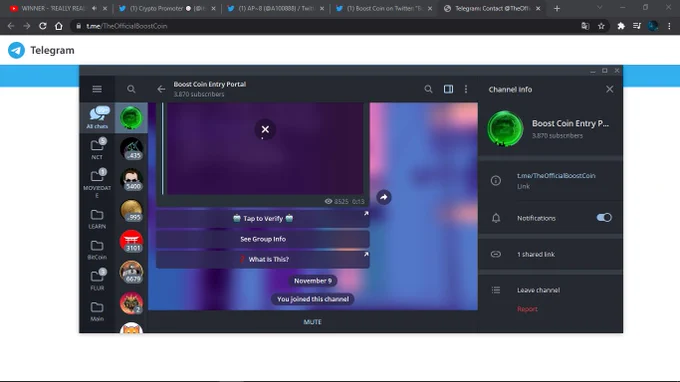The width and height of the screenshot is (680, 382).
Task: Click See Group Info button
Action: pyautogui.click(x=263, y=239)
